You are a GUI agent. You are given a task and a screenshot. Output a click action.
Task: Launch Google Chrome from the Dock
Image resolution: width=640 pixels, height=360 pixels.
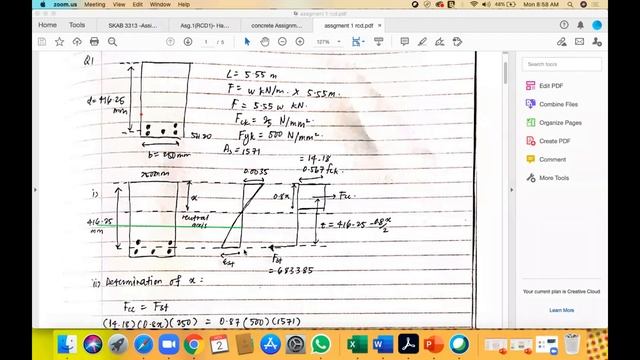click(194, 344)
